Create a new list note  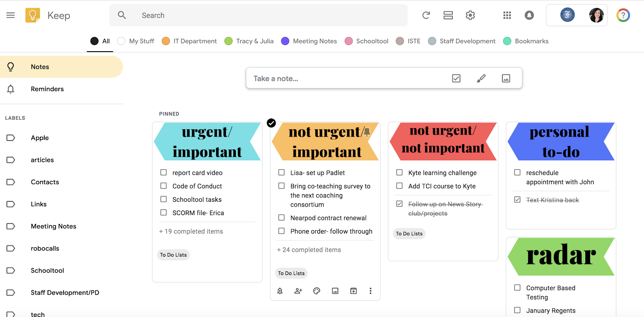click(456, 78)
